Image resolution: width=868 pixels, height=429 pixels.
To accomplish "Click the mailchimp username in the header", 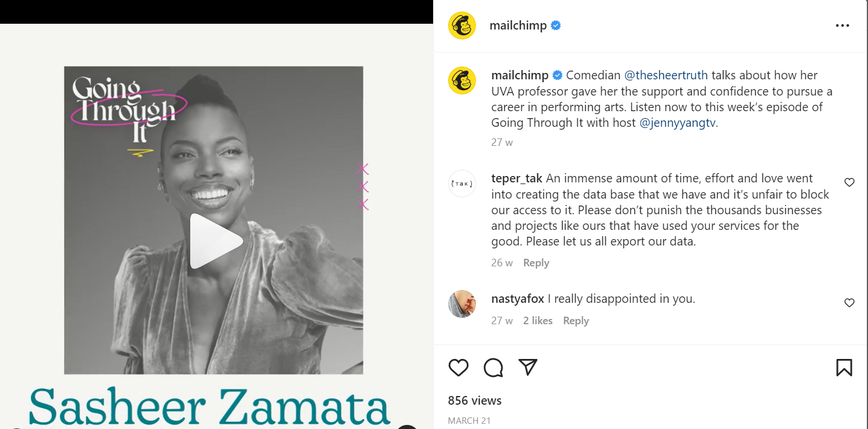I will pyautogui.click(x=518, y=25).
